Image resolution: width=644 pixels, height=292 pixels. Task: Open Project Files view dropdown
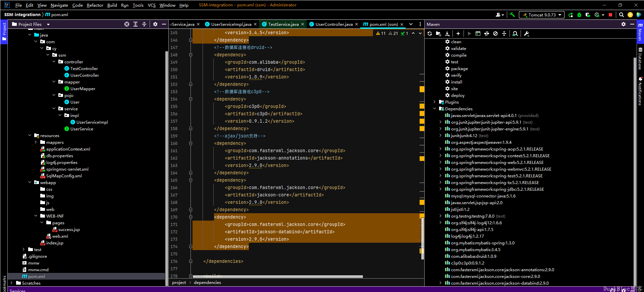[x=48, y=24]
